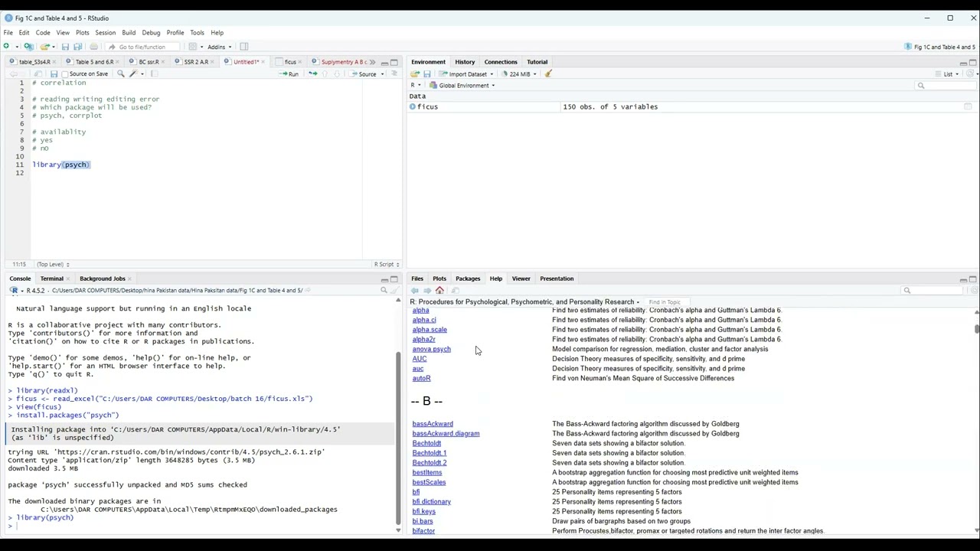The height and width of the screenshot is (551, 980).
Task: Open the alpha.scale help link
Action: click(430, 330)
